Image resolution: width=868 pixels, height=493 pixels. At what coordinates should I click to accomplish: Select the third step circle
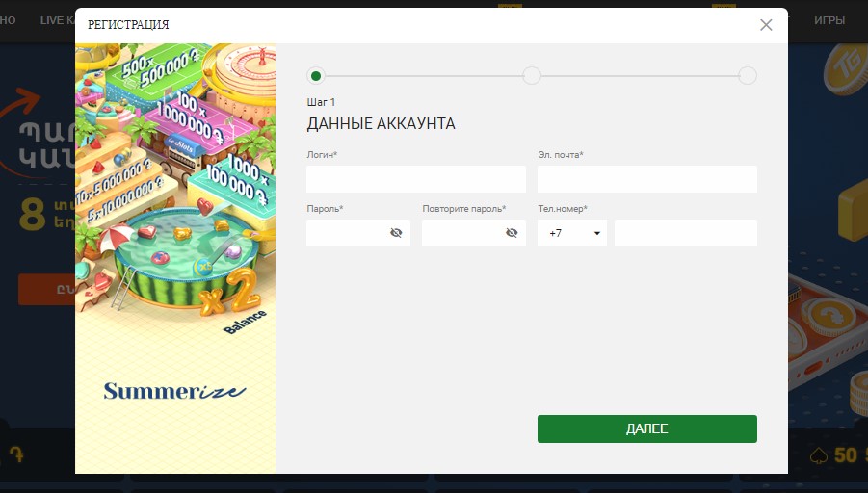(x=748, y=76)
